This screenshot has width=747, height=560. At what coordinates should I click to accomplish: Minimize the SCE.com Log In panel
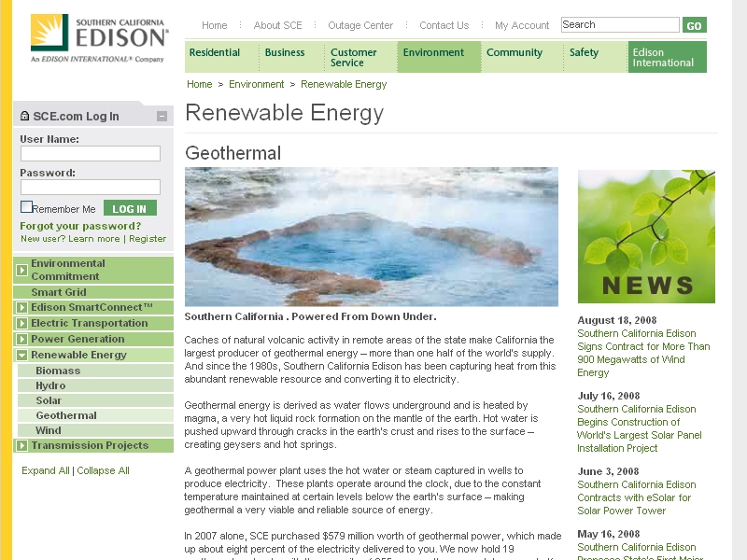162,117
